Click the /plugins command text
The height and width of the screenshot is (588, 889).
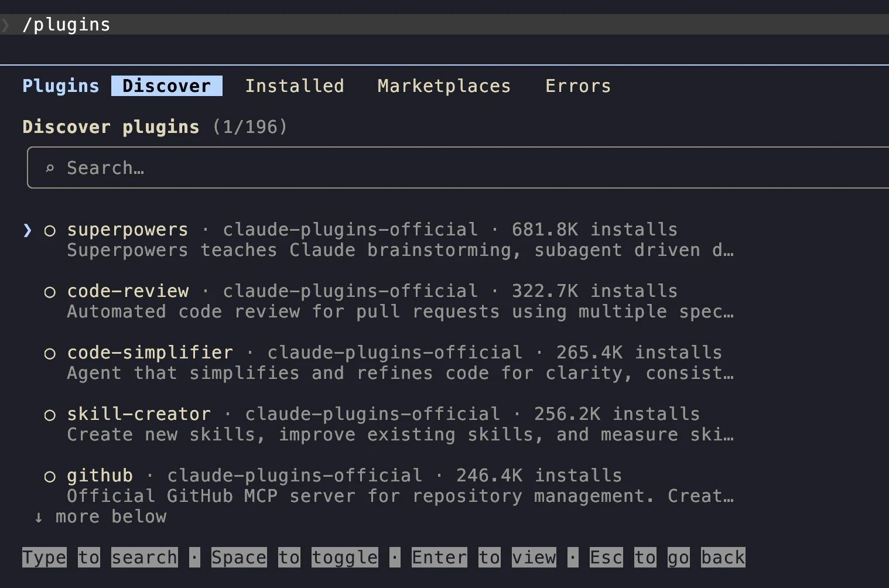pyautogui.click(x=66, y=25)
